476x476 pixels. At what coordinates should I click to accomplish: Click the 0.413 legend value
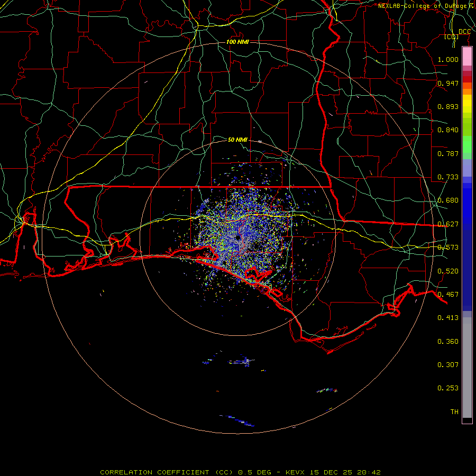[x=448, y=318]
